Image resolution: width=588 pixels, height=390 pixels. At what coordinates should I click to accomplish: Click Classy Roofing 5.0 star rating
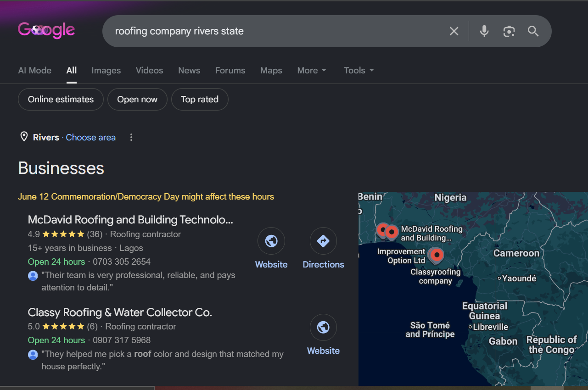(62, 326)
